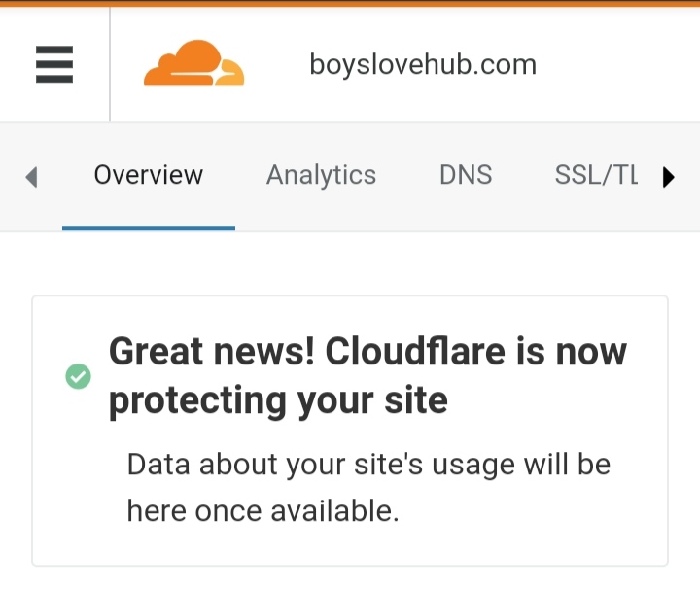Switch to the Analytics tab
Screen dimensions: 700x589
[321, 175]
